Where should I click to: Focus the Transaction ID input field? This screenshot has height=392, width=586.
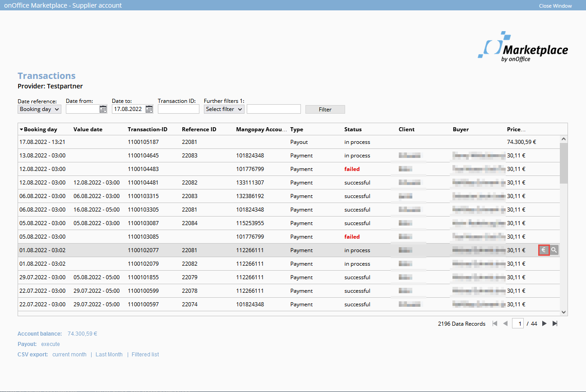click(179, 109)
